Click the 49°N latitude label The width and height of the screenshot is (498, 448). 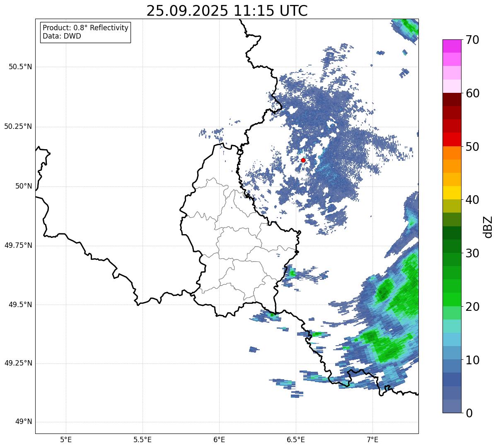tap(24, 422)
